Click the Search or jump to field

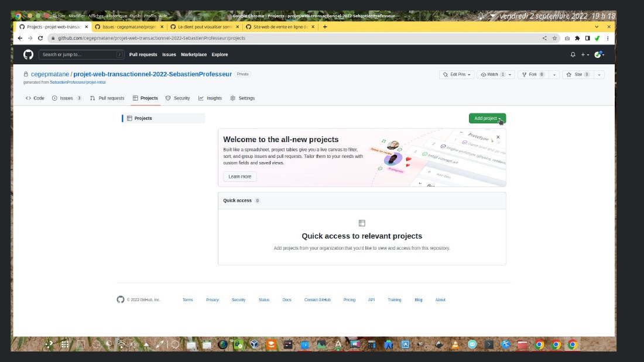(81, 54)
